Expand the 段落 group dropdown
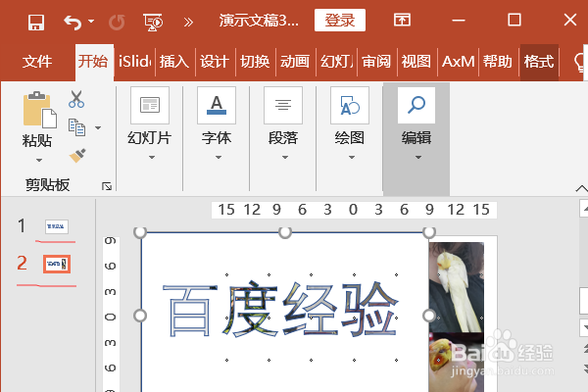This screenshot has height=392, width=588. pyautogui.click(x=285, y=157)
